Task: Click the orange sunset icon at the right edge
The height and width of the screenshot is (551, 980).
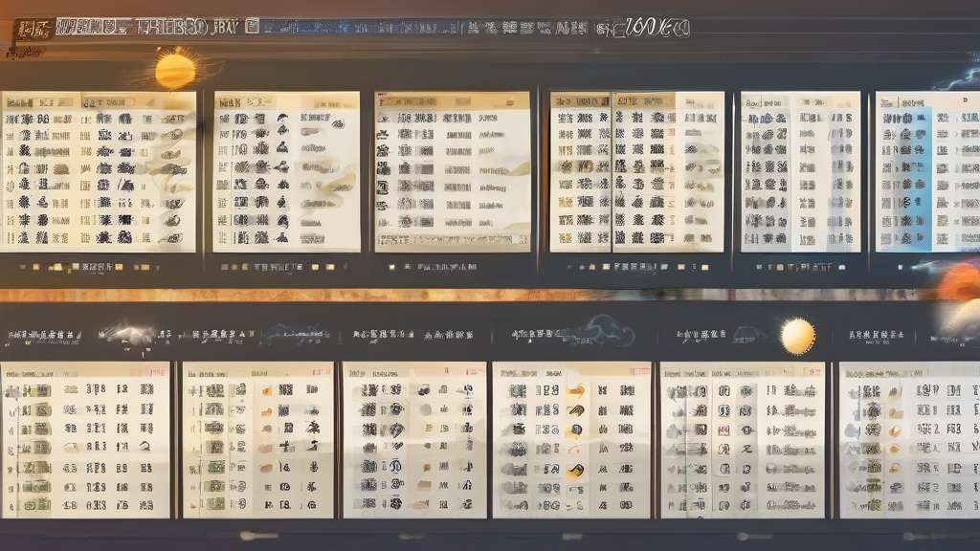Action: click(960, 283)
